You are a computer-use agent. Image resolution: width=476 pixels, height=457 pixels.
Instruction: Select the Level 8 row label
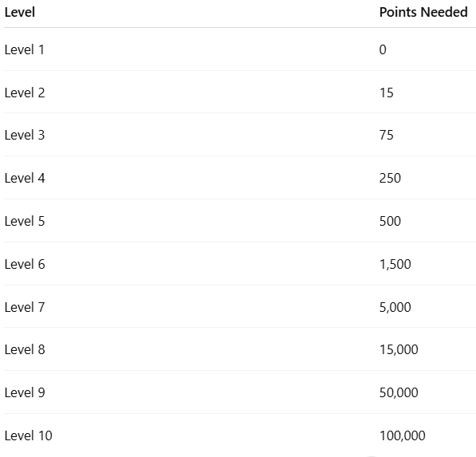[x=25, y=350]
